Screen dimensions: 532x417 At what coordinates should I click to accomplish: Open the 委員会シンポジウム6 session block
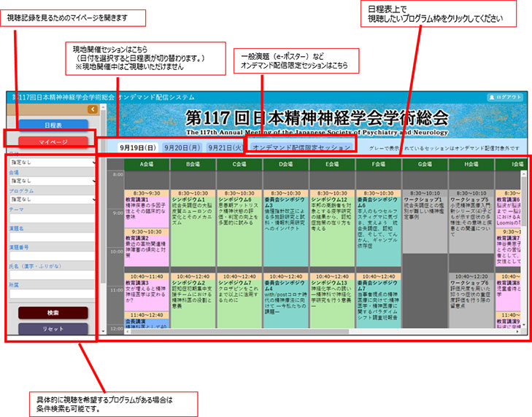tap(378, 228)
